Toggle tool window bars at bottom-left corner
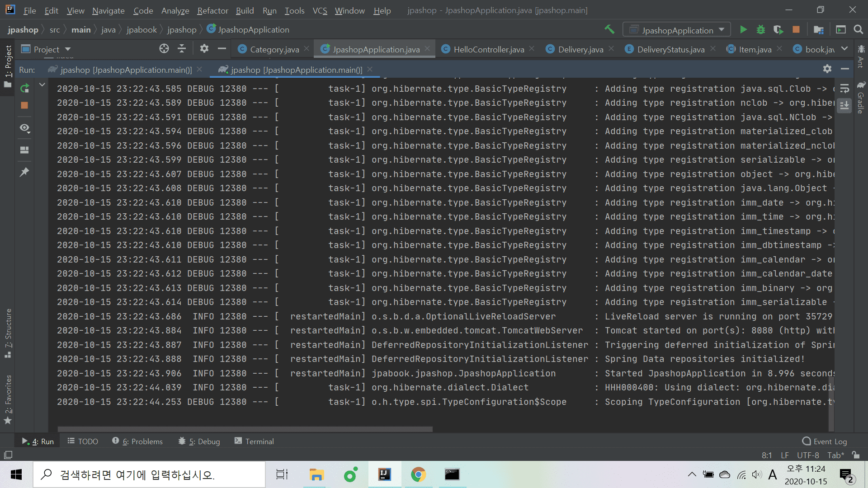868x488 pixels. tap(8, 455)
